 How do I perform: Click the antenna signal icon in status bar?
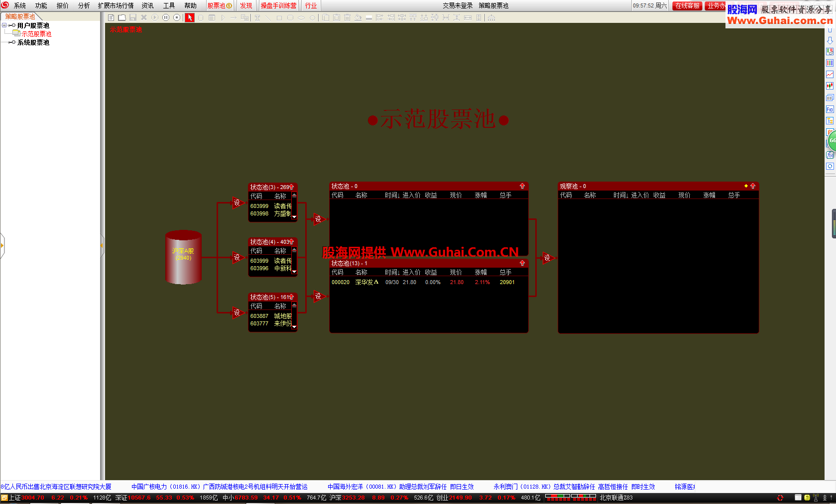pos(816,498)
